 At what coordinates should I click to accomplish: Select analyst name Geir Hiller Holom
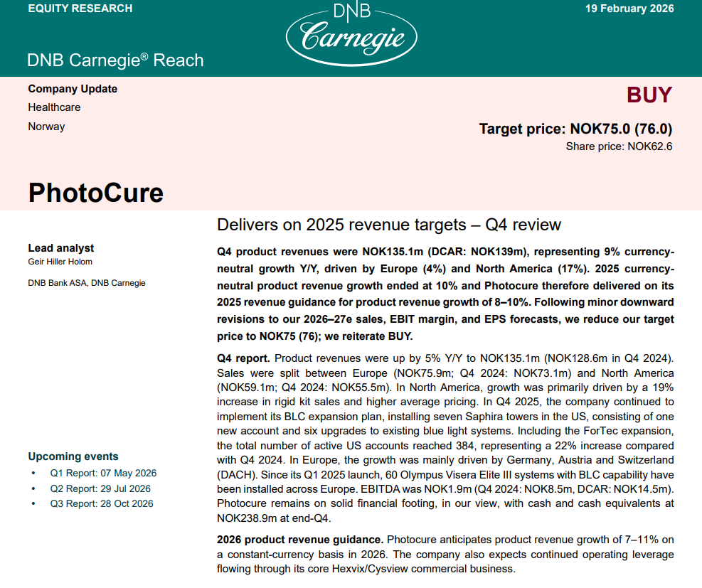pos(60,262)
